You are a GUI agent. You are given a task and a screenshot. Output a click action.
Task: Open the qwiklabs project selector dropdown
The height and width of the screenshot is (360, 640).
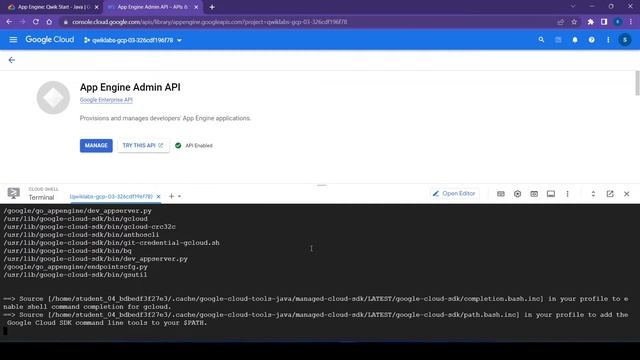coord(133,40)
